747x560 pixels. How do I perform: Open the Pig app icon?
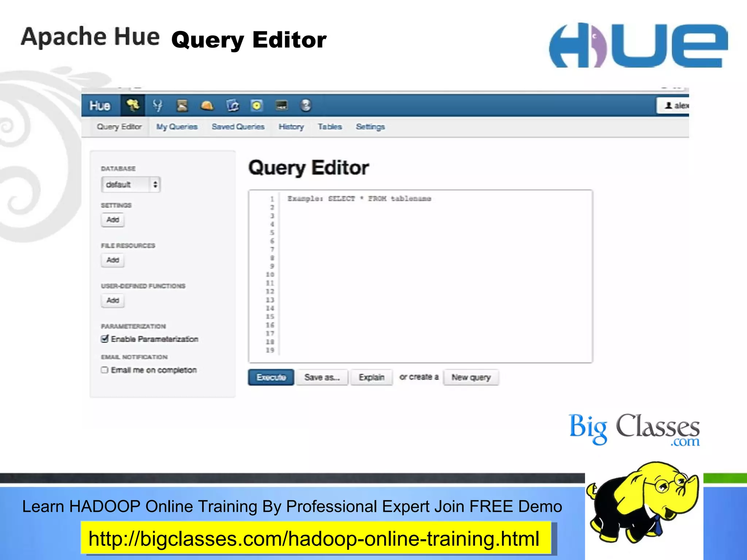[158, 105]
